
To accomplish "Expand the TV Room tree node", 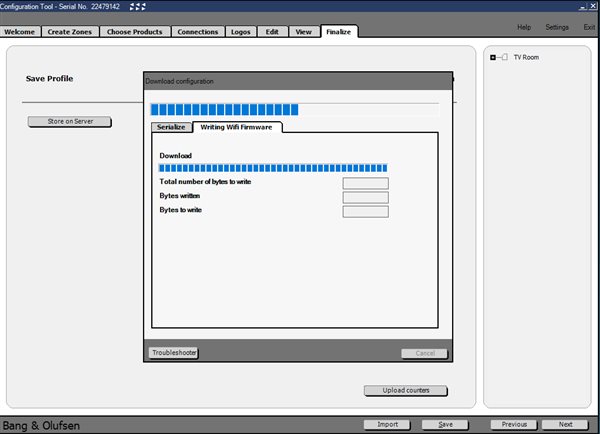I will [x=493, y=57].
